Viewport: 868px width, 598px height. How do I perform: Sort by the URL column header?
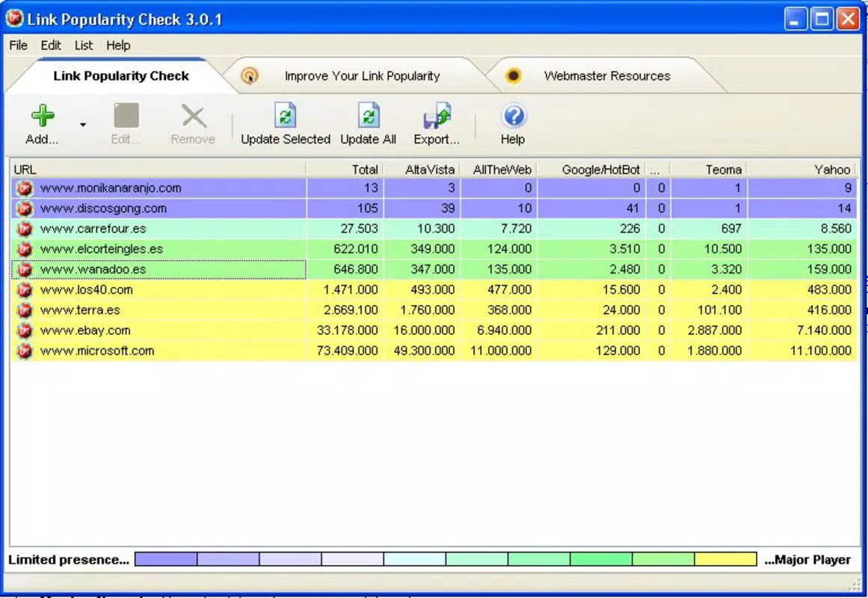158,170
